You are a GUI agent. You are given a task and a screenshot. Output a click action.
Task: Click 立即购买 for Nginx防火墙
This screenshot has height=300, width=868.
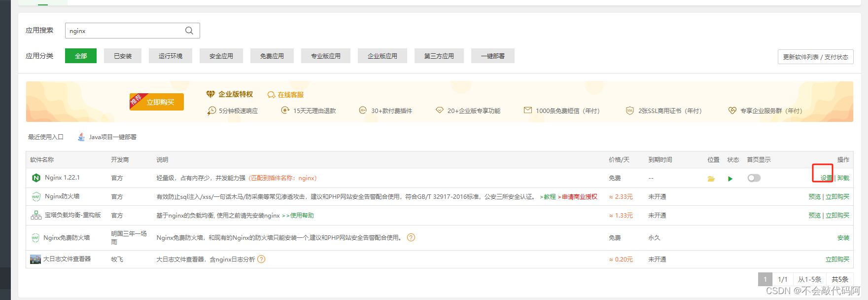[837, 197]
